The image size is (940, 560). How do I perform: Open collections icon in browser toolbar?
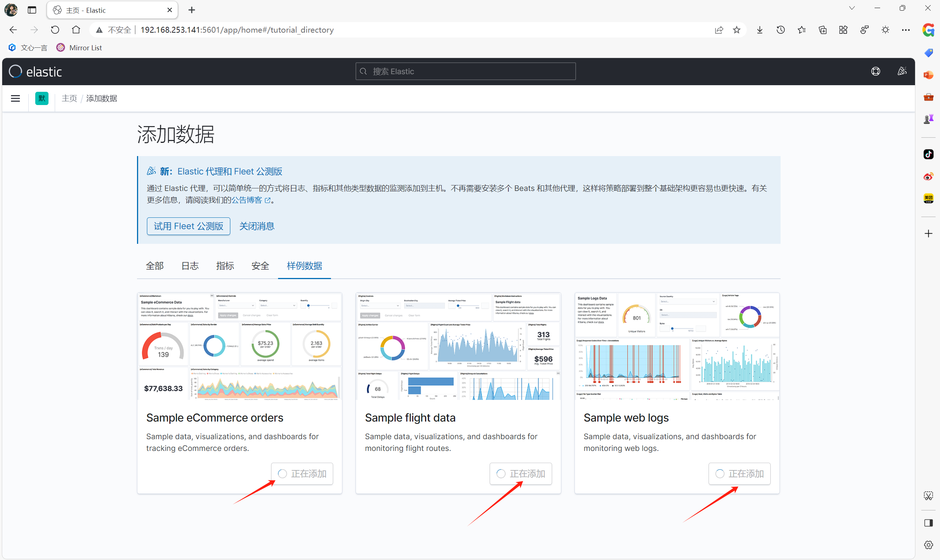[823, 30]
